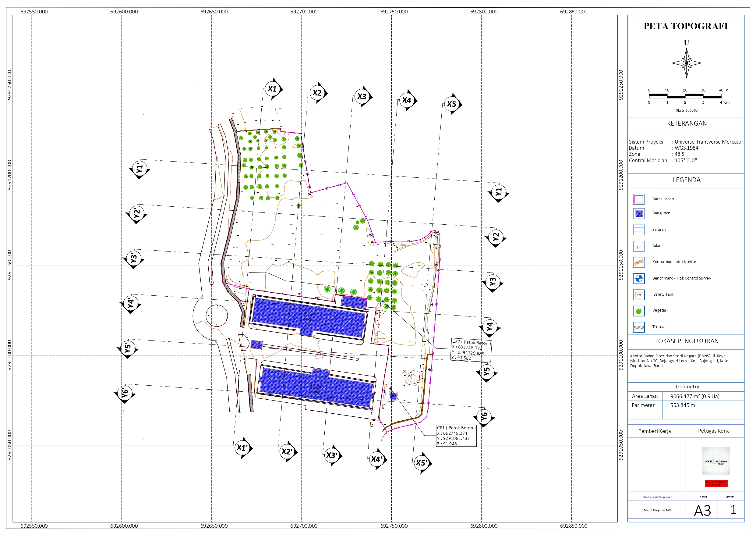Screen dimensions: 756x535
Task: Click the 'Petugas Kerja' header
Action: coord(714,431)
